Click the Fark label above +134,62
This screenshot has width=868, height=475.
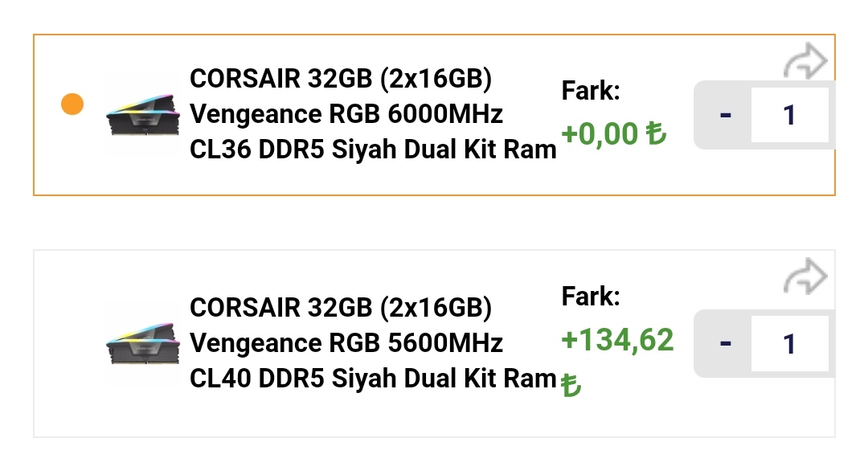[x=591, y=297]
